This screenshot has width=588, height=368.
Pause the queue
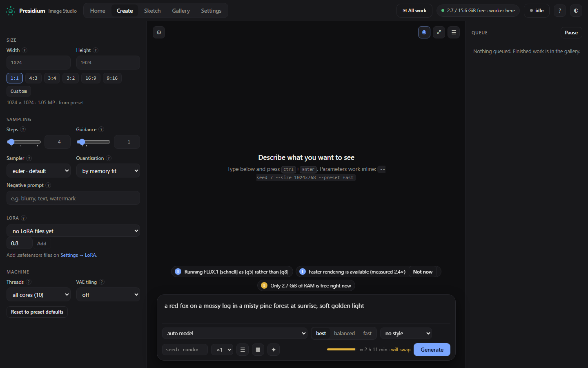click(571, 33)
